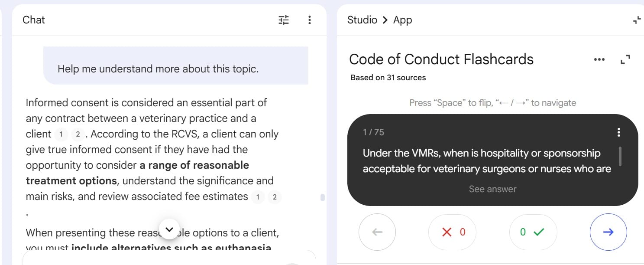This screenshot has height=265, width=644.
Task: Select App in the Studio breadcrumb
Action: pyautogui.click(x=402, y=20)
